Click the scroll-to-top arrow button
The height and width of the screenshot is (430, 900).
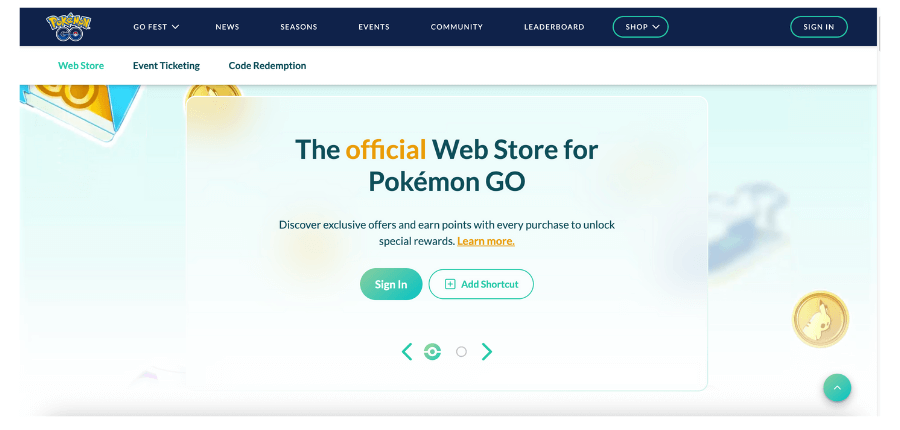click(x=837, y=388)
